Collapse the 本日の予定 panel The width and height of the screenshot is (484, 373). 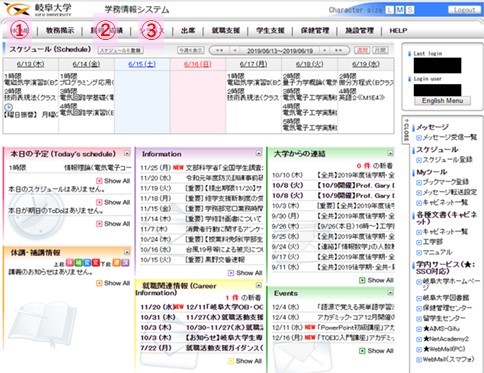point(127,153)
